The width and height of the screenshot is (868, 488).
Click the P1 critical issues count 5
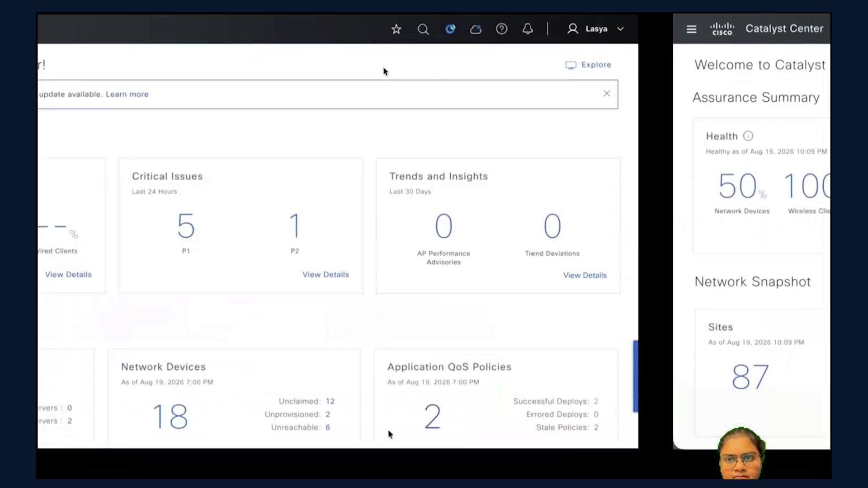(x=186, y=226)
